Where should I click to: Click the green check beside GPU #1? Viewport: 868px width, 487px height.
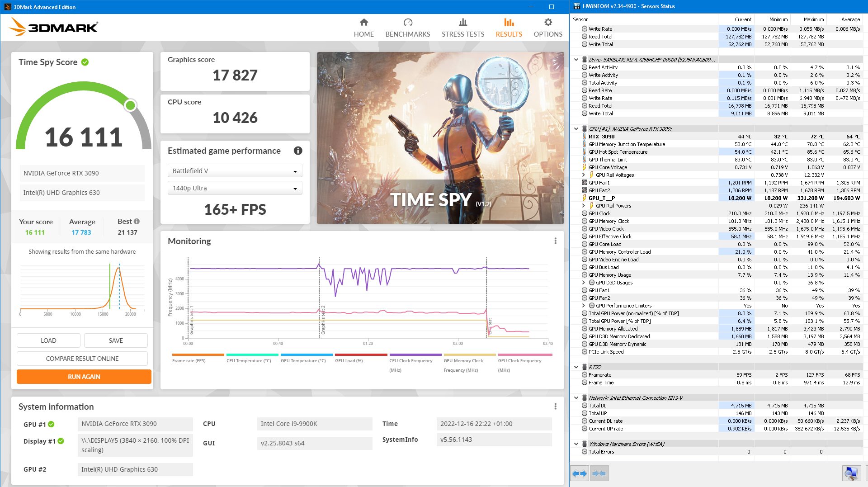point(51,424)
